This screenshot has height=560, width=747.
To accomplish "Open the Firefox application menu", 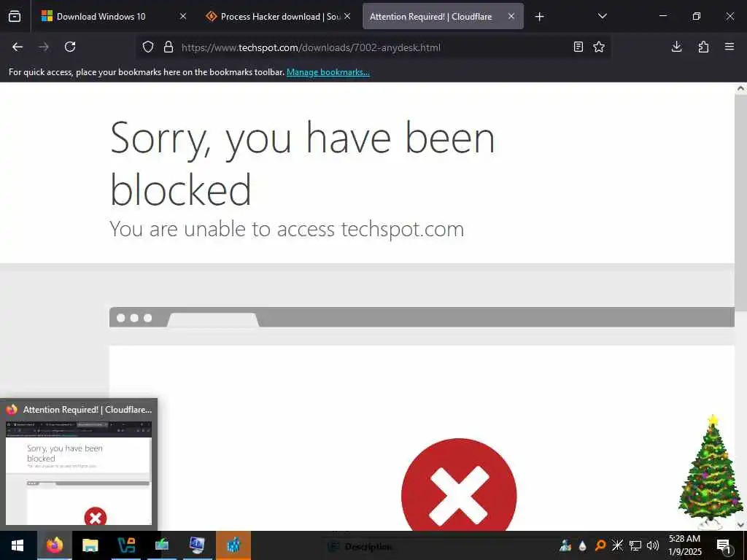I will pos(729,47).
